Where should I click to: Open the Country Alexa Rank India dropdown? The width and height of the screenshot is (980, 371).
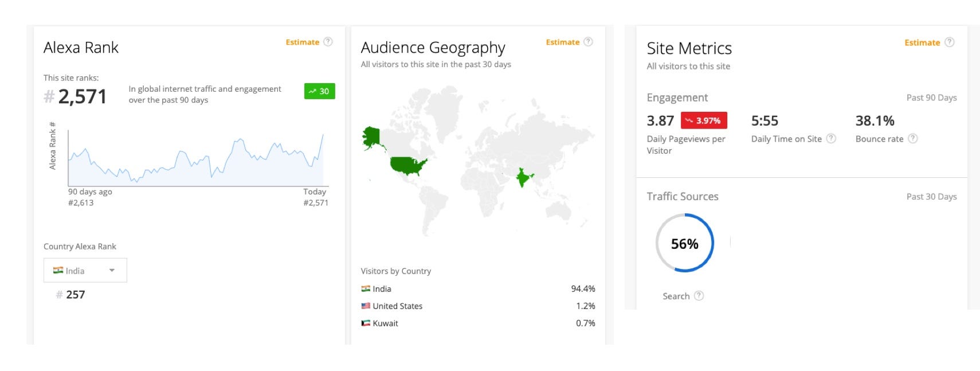click(x=85, y=270)
